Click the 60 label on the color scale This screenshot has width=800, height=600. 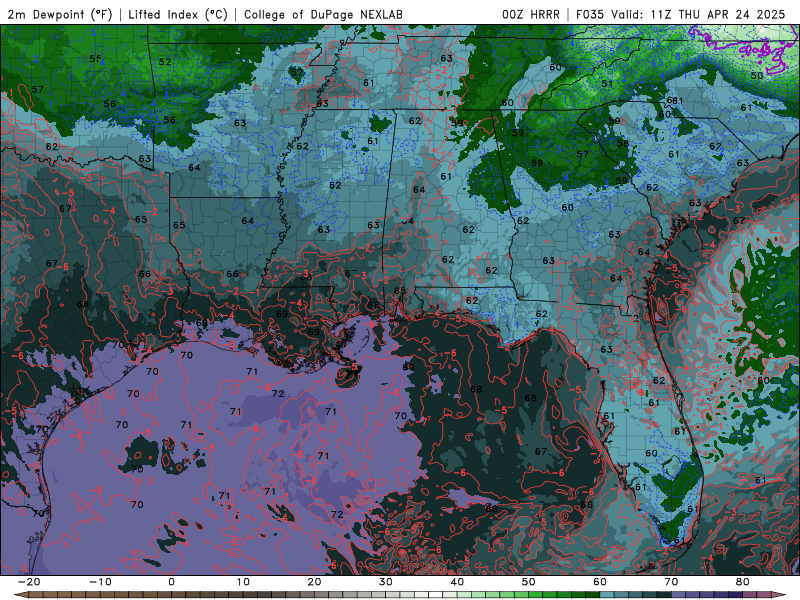click(600, 582)
